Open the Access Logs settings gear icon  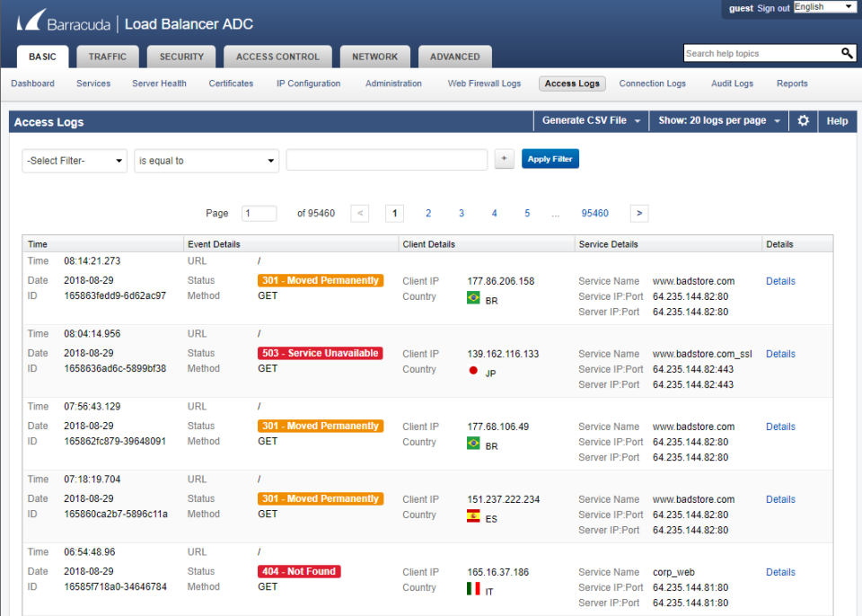pyautogui.click(x=803, y=120)
